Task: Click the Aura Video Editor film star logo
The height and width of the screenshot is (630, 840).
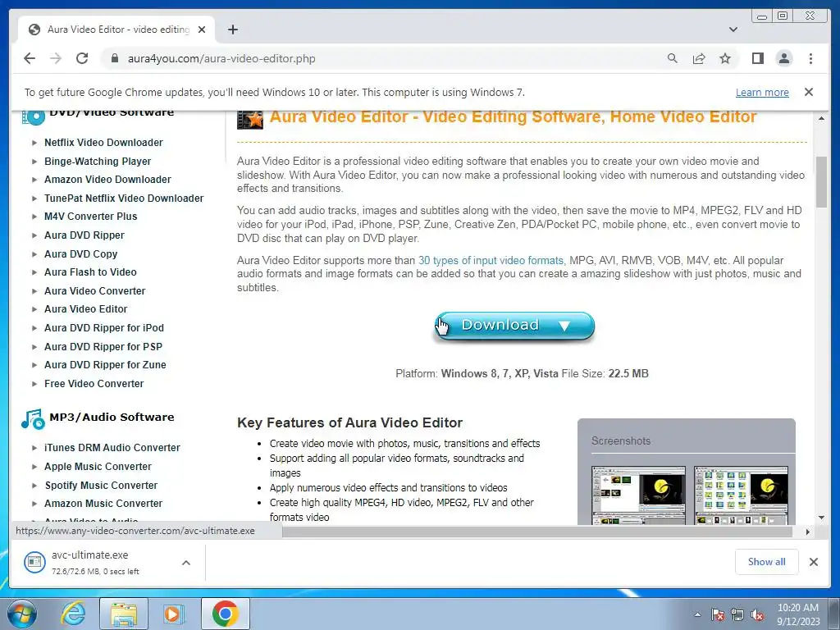Action: 250,119
